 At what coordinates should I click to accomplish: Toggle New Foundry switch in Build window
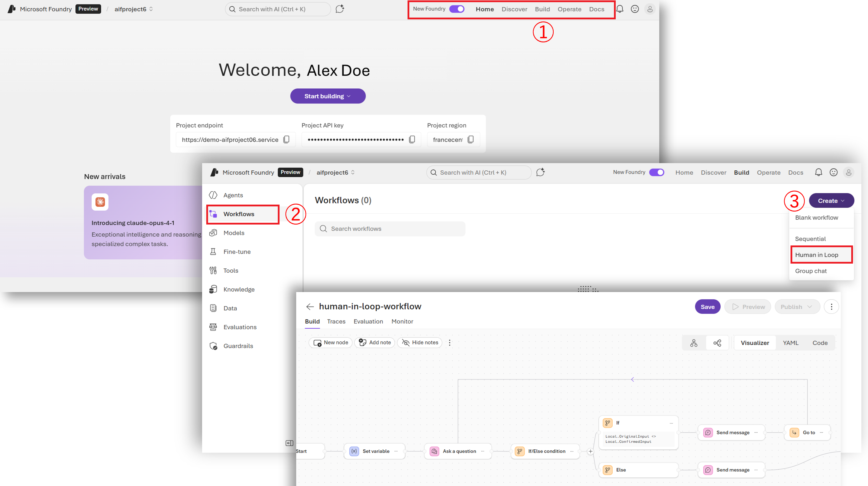(657, 172)
